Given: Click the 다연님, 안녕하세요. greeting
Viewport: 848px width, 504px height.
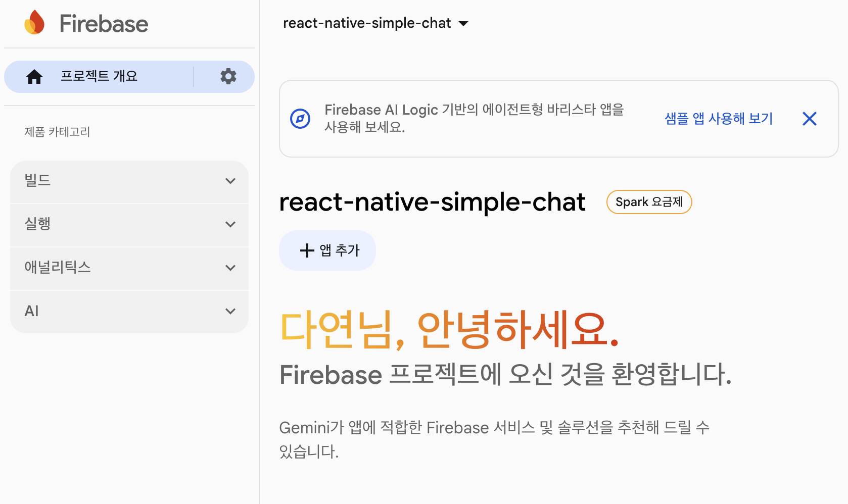Looking at the screenshot, I should pos(449,330).
